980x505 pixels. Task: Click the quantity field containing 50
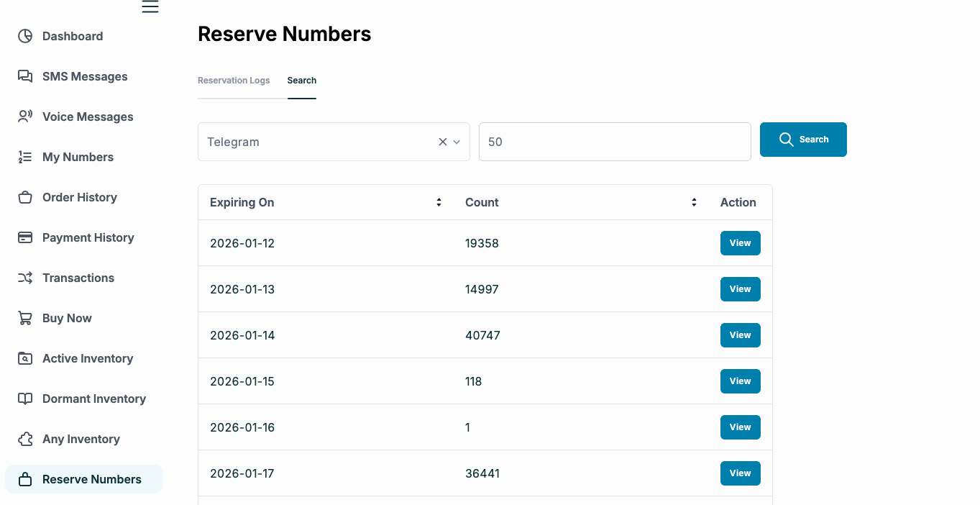pyautogui.click(x=615, y=142)
